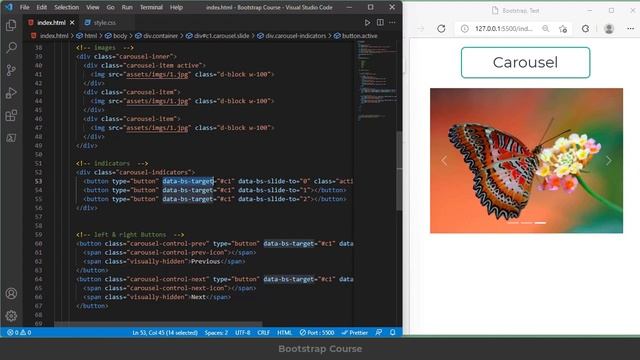Screen dimensions: 640x360
Task: Change HTML language mode
Action: [284, 333]
